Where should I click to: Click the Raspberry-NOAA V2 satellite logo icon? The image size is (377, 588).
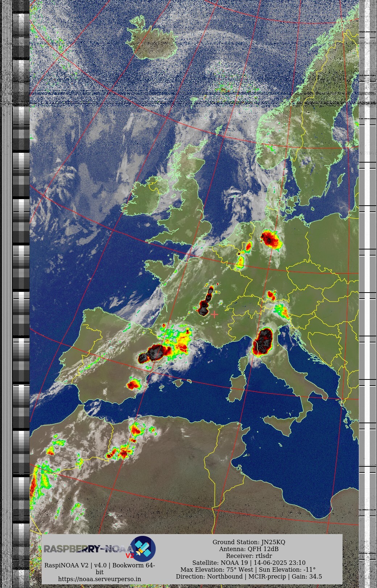pos(143,549)
